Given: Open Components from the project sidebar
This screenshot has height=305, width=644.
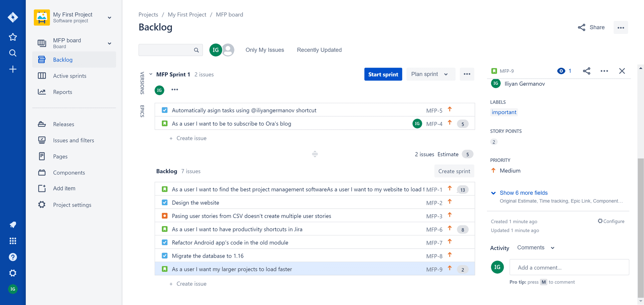Looking at the screenshot, I should 68,172.
